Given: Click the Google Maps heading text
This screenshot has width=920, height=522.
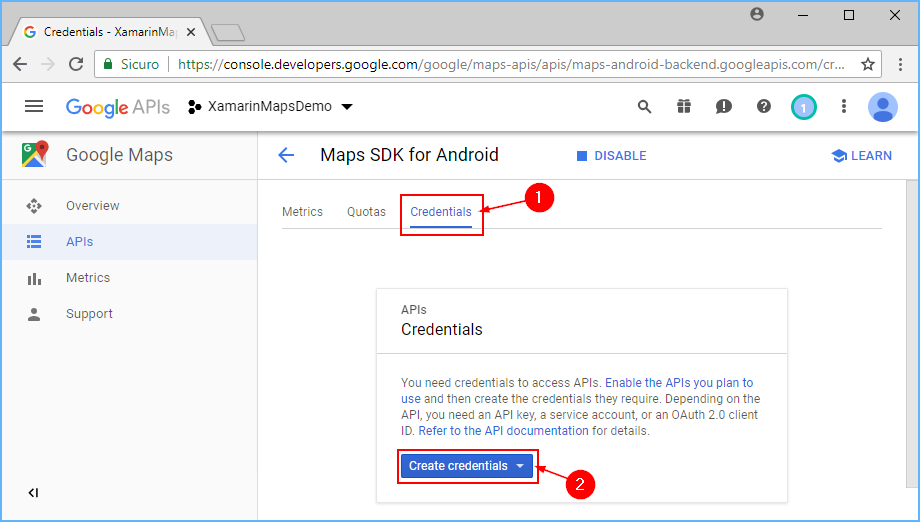Looking at the screenshot, I should point(120,155).
